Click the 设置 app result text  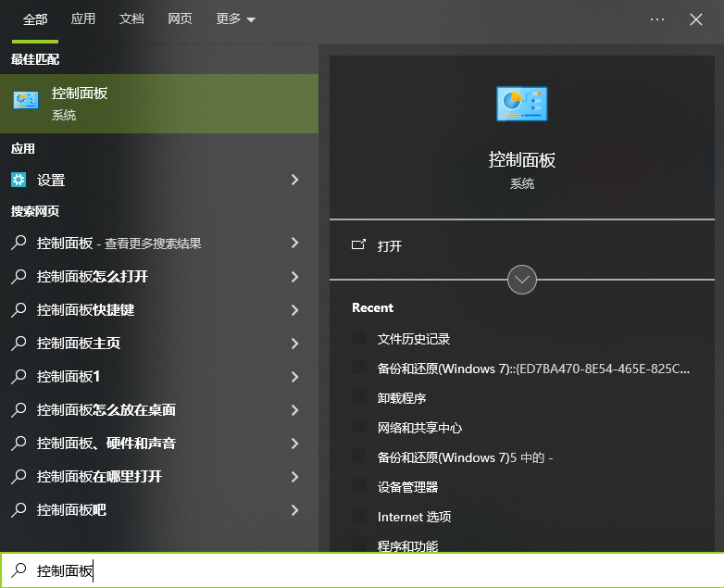pyautogui.click(x=51, y=180)
